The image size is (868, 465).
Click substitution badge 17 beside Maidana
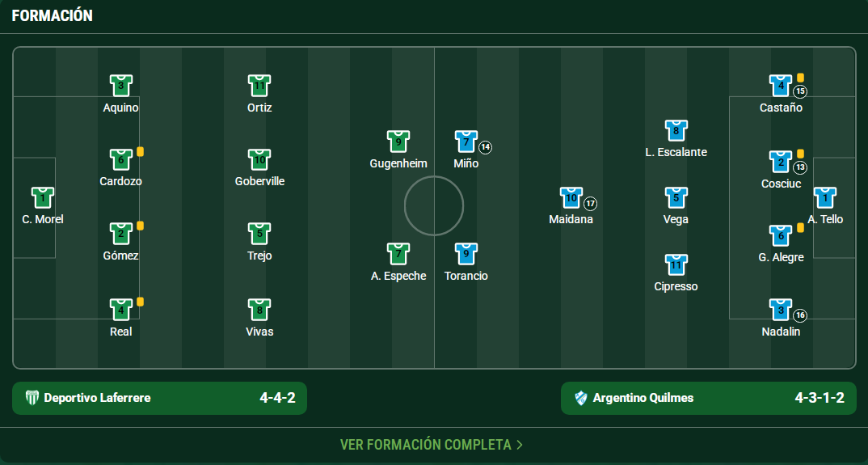click(591, 203)
